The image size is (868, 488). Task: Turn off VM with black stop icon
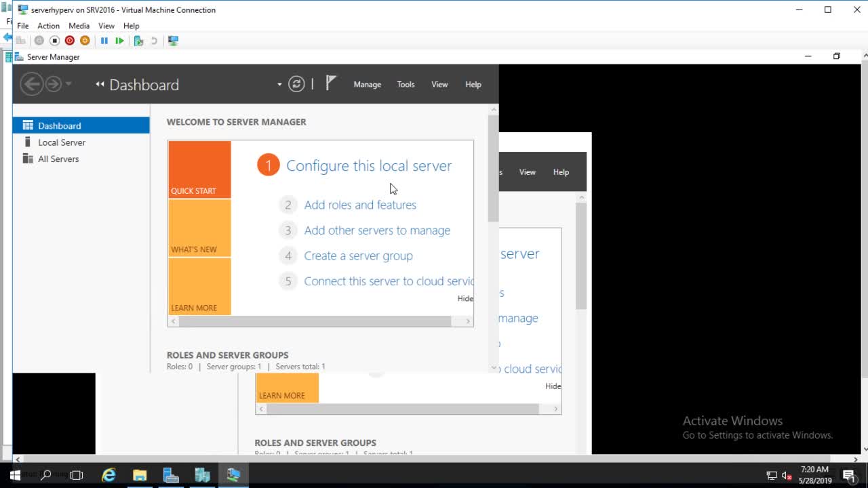click(x=55, y=41)
